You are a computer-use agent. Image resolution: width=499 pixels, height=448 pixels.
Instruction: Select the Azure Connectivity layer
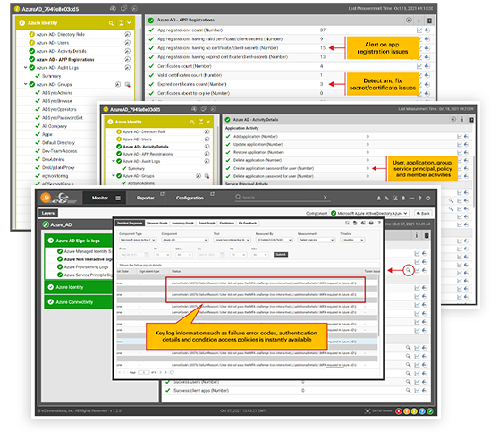tap(79, 302)
